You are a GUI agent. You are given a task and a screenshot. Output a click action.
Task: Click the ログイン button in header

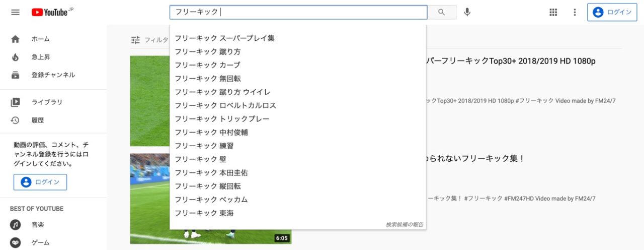point(612,12)
